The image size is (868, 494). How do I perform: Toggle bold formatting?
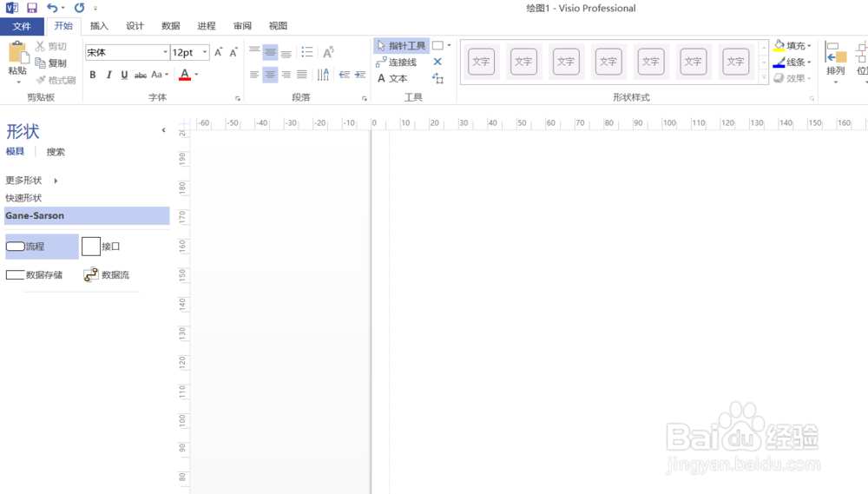(x=93, y=75)
